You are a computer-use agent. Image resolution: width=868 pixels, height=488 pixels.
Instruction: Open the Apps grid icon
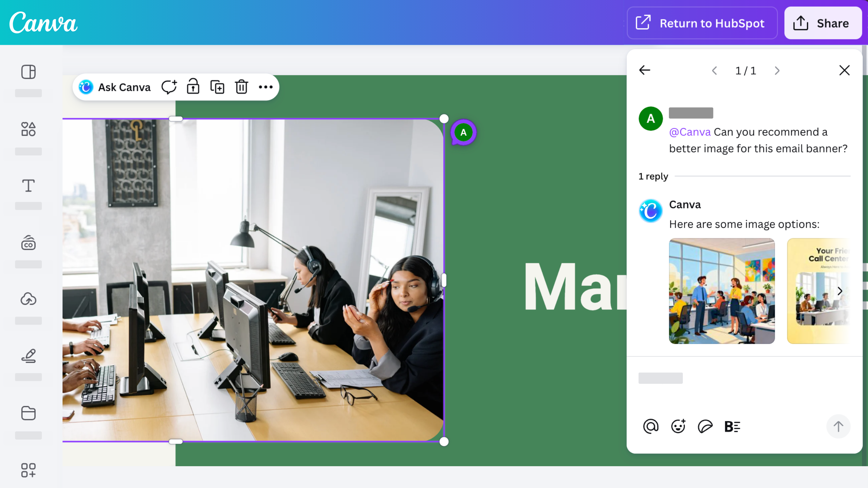28,470
